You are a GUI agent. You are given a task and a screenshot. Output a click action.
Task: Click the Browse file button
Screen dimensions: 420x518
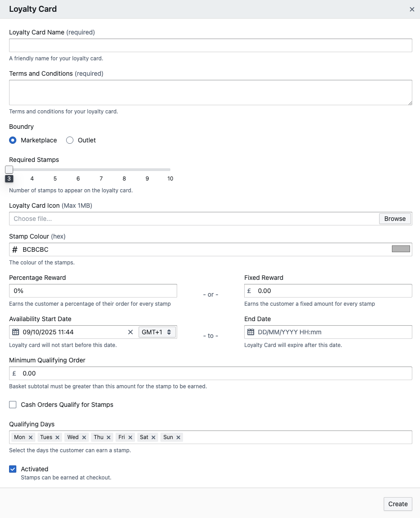pyautogui.click(x=395, y=219)
